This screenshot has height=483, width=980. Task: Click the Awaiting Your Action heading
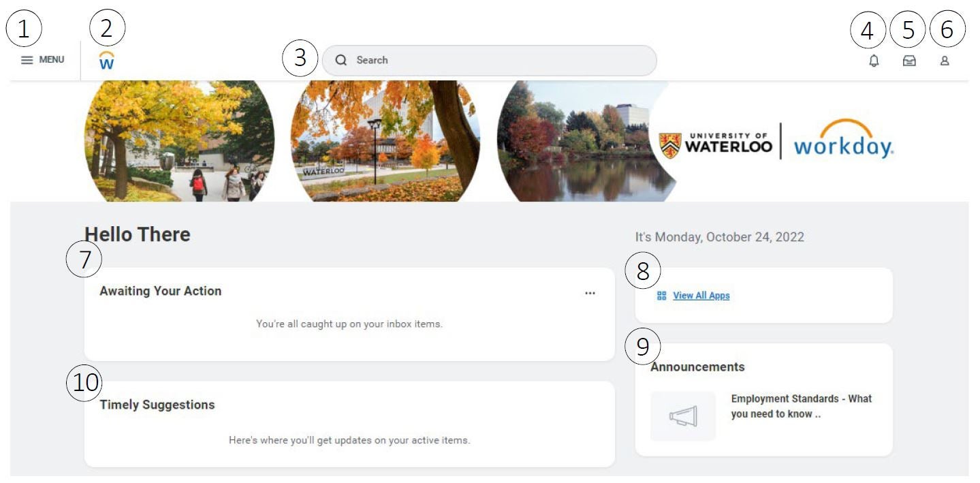point(160,291)
